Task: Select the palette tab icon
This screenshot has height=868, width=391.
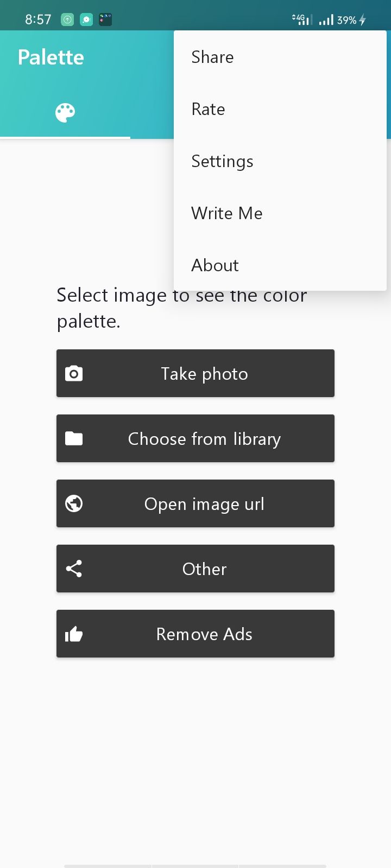Action: tap(65, 112)
